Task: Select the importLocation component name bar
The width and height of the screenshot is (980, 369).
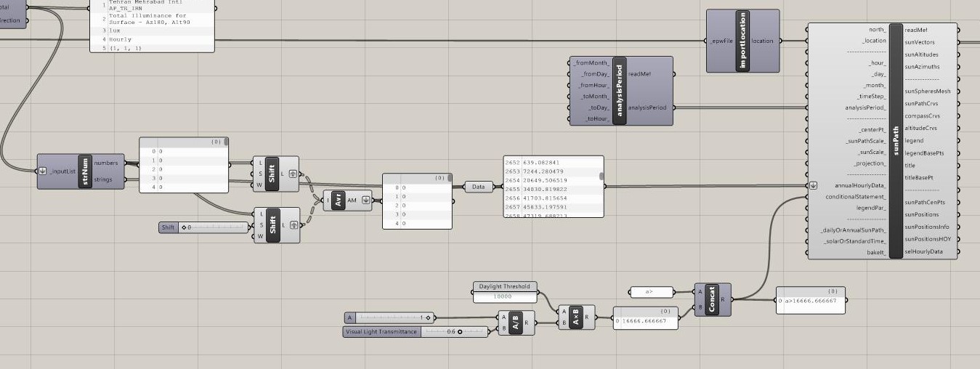Action: tap(742, 41)
